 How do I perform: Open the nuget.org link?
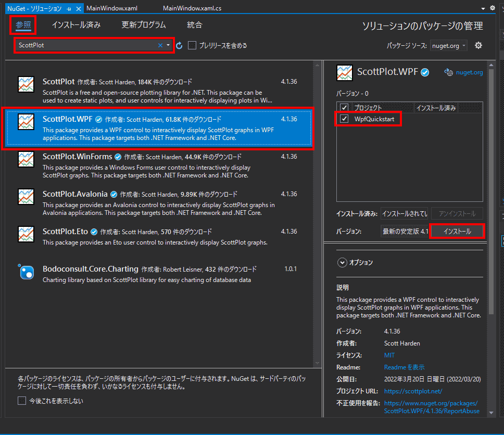pyautogui.click(x=469, y=73)
